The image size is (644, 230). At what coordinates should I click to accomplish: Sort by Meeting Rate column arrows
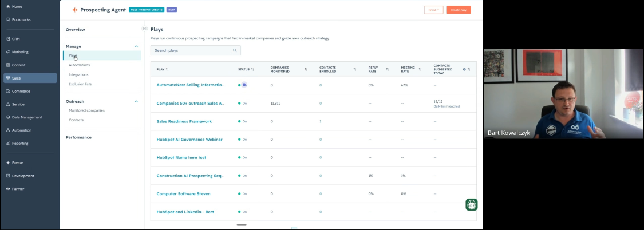(420, 69)
